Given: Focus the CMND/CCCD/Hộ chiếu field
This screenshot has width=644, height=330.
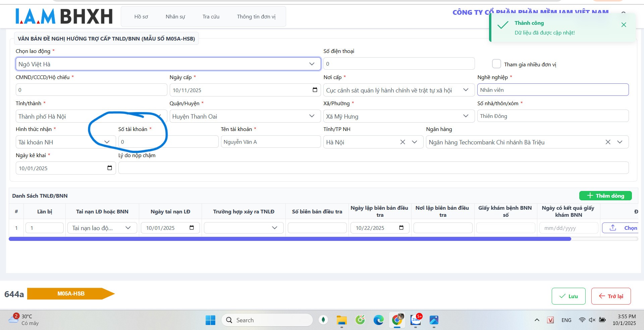Looking at the screenshot, I should click(x=91, y=90).
